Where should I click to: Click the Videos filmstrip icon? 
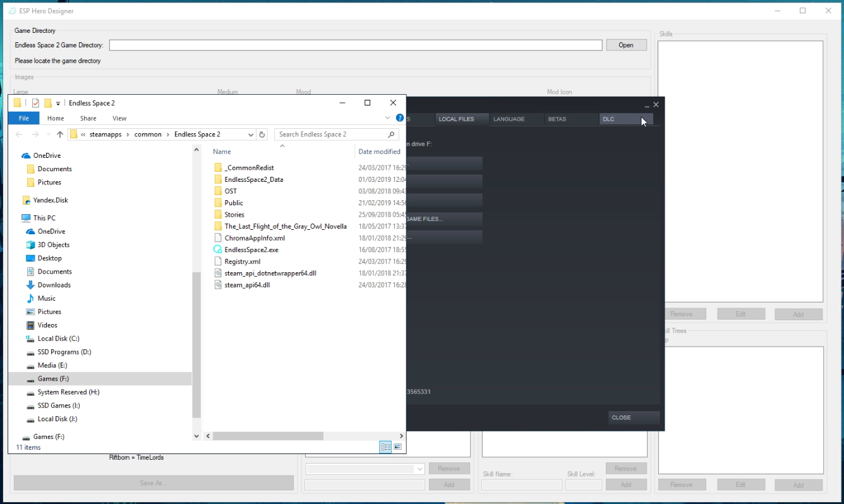[30, 325]
